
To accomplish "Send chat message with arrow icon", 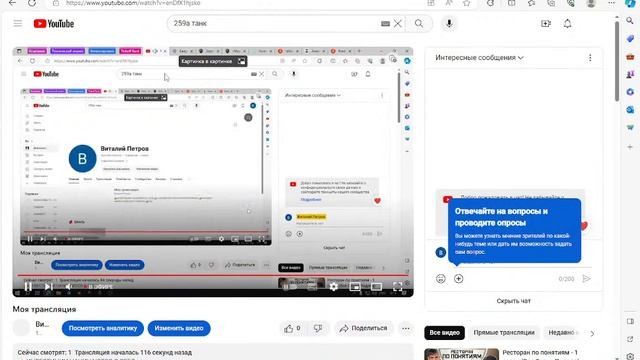I will point(587,279).
